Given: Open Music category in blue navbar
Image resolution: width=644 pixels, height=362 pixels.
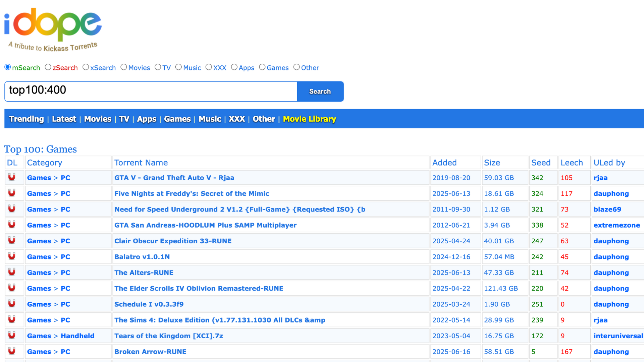Looking at the screenshot, I should coord(210,119).
